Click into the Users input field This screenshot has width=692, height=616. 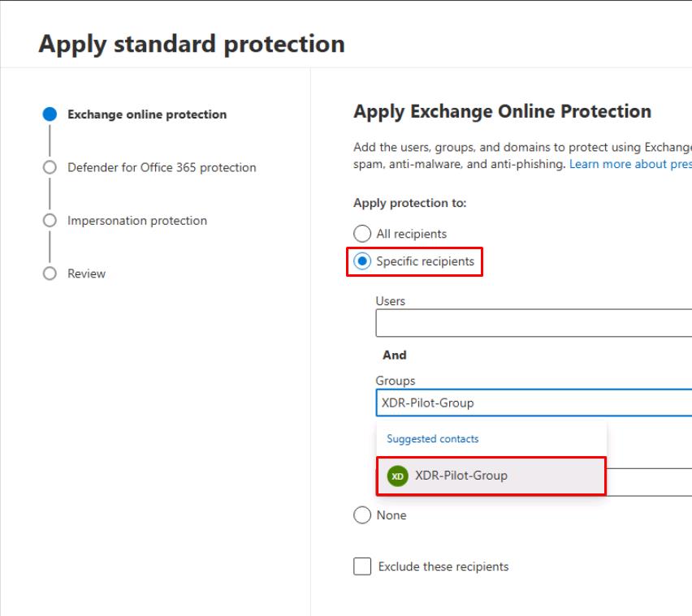coord(533,323)
